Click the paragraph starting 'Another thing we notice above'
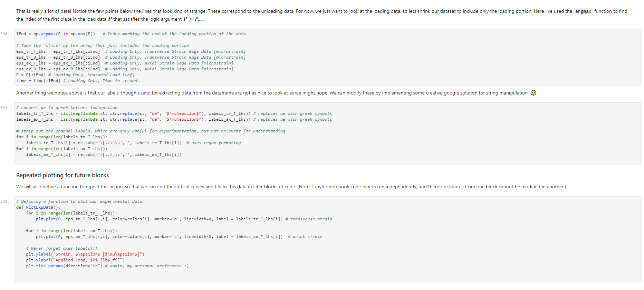The width and height of the screenshot is (644, 290). pyautogui.click(x=276, y=93)
